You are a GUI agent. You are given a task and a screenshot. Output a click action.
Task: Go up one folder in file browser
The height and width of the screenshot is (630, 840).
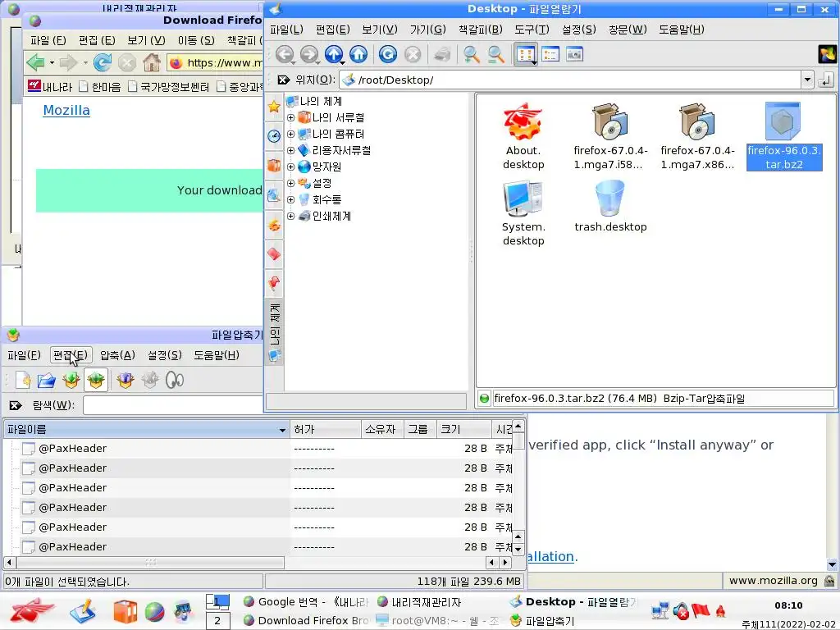pyautogui.click(x=334, y=54)
